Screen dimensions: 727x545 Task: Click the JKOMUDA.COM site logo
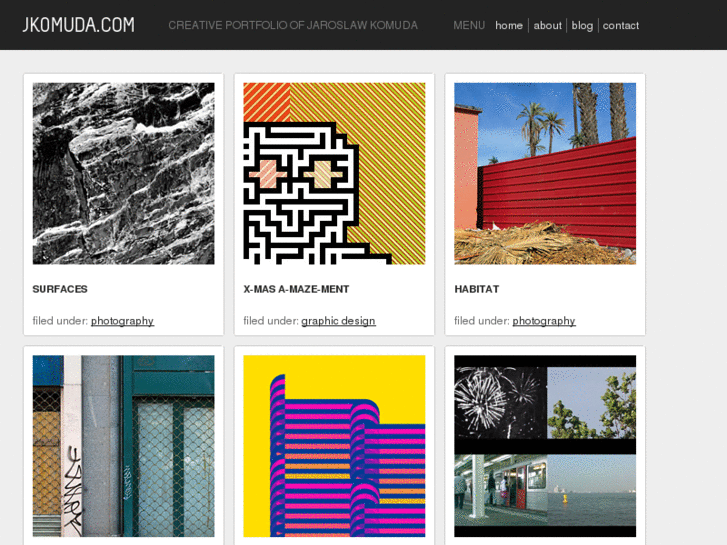[79, 25]
